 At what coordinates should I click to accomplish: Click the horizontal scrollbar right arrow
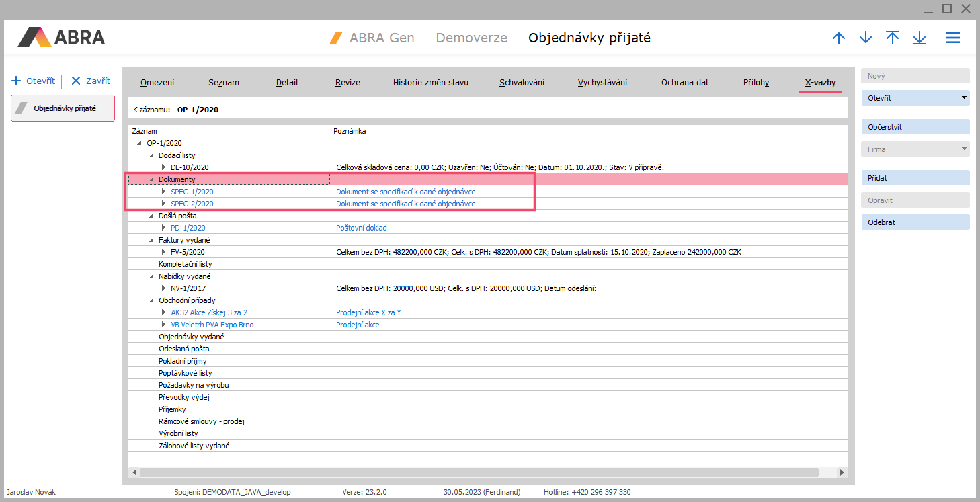click(843, 472)
